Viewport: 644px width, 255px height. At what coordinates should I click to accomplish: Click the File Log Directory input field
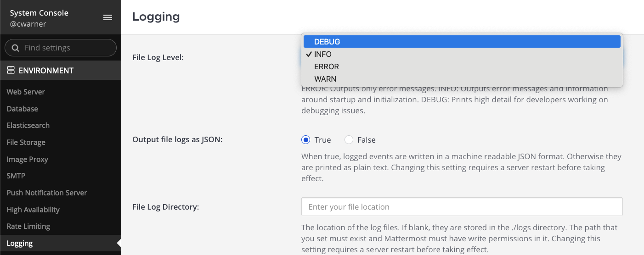[462, 207]
